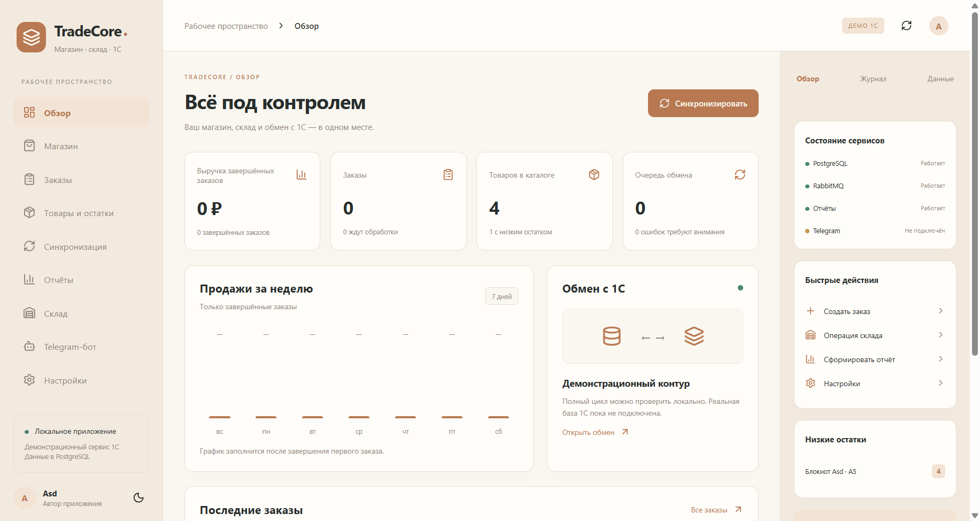Click the layers stack icon in Обмен с 1С
The width and height of the screenshot is (980, 521).
tap(694, 336)
